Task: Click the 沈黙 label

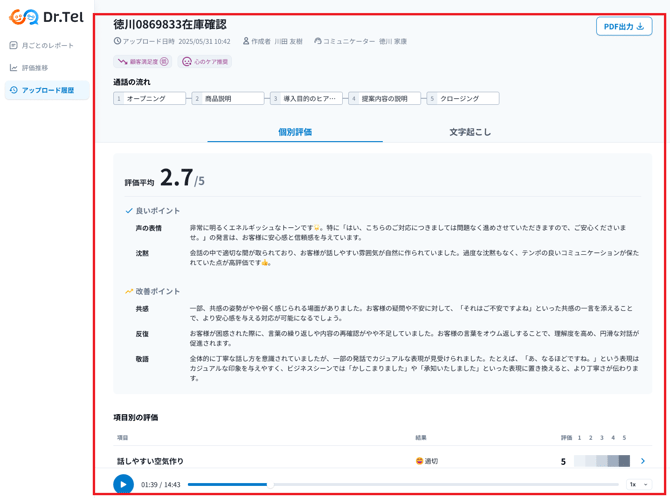Action: (x=142, y=253)
